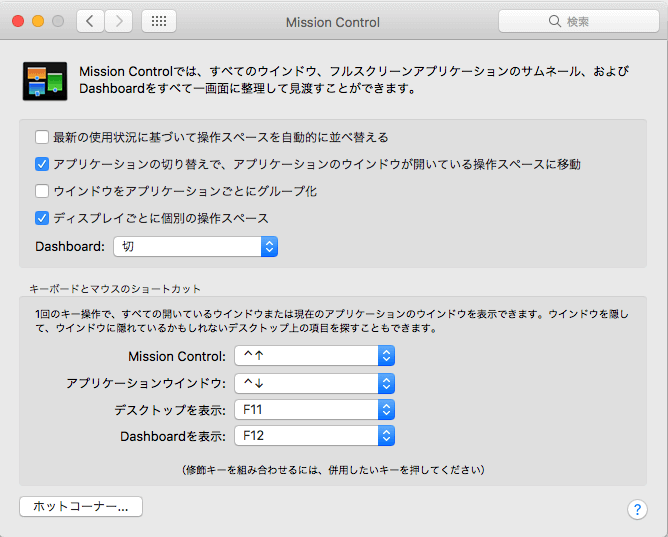Click キーボードとマウスのショートカット section heading

click(x=115, y=289)
